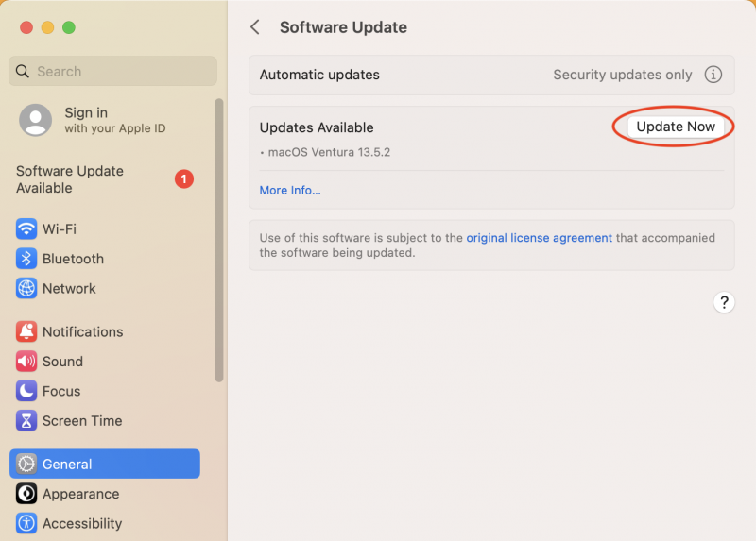Click the info icon for Automatic updates
This screenshot has height=541, width=756.
[713, 75]
